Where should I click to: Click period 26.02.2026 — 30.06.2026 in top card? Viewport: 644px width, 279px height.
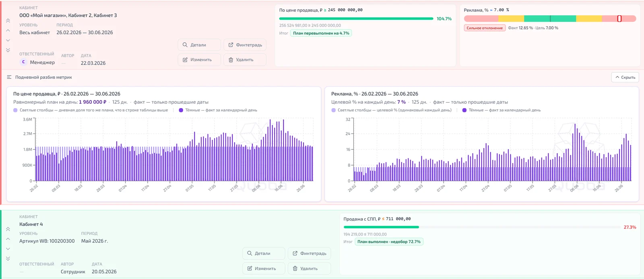tap(85, 33)
